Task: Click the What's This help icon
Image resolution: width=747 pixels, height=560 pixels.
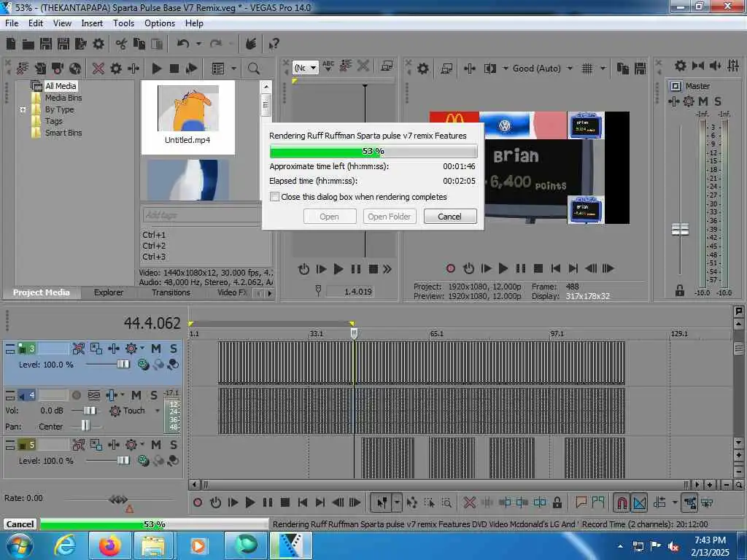Action: click(x=274, y=44)
